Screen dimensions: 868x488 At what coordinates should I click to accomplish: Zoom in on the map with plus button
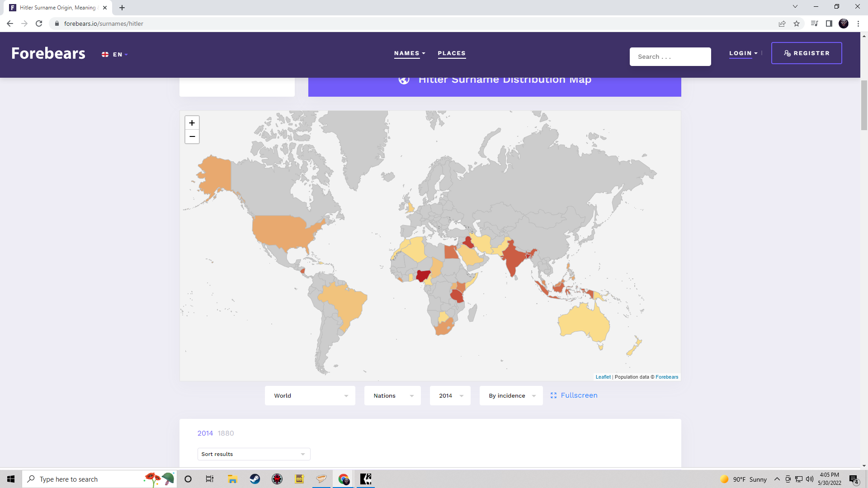click(x=192, y=123)
